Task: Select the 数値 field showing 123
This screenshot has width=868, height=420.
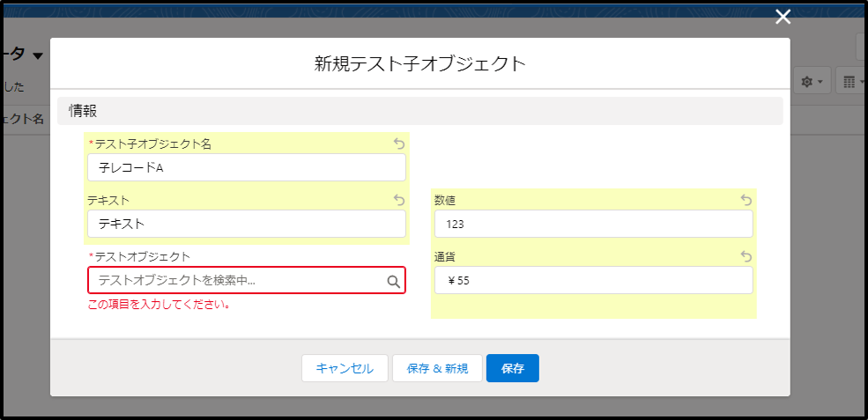Action: (593, 224)
